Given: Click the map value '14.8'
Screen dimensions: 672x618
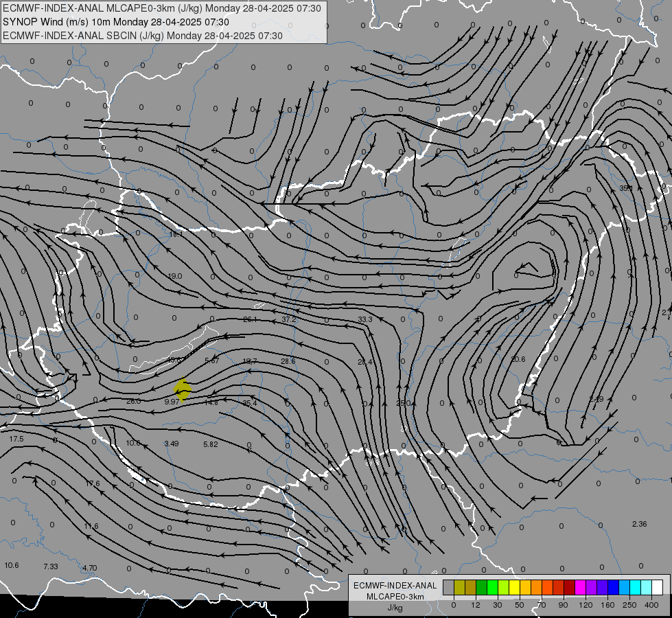Looking at the screenshot, I should click(x=211, y=402).
